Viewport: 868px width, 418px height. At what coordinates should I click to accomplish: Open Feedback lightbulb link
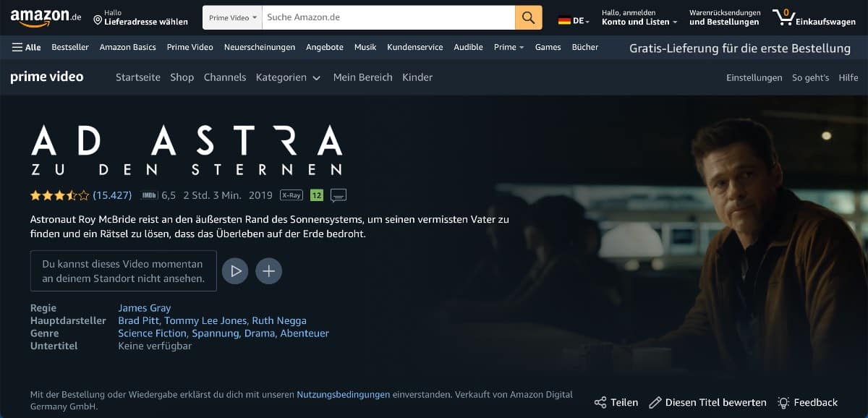click(x=807, y=402)
